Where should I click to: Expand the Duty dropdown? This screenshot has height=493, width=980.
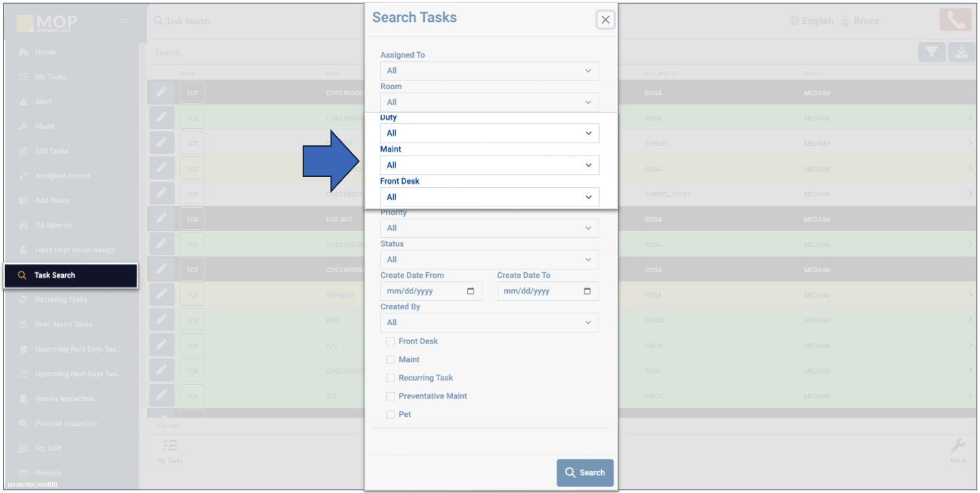point(489,134)
